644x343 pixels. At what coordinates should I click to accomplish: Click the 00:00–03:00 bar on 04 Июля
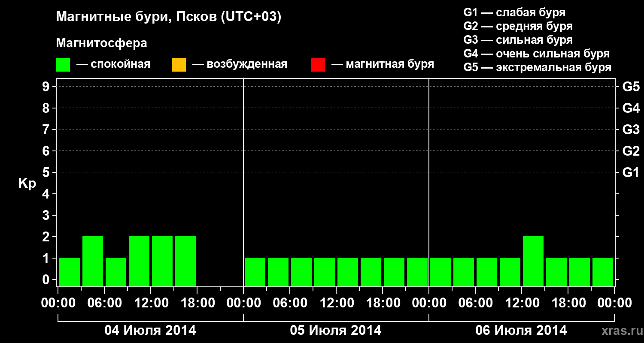pos(70,272)
